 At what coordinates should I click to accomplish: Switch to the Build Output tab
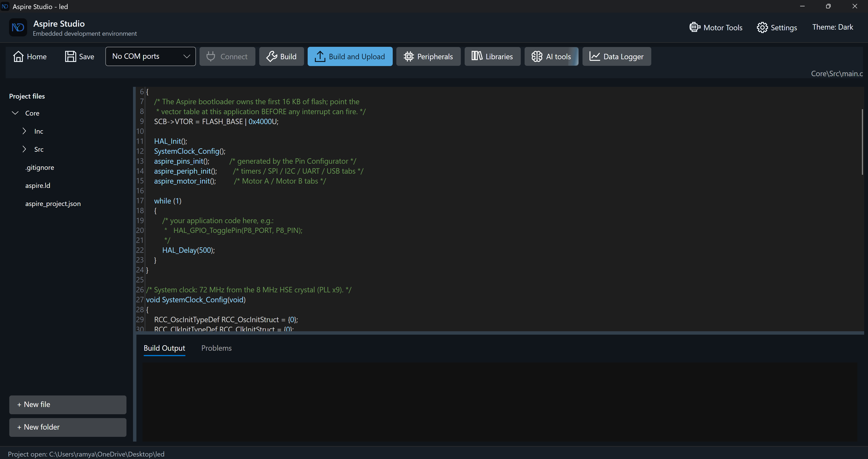pyautogui.click(x=164, y=348)
